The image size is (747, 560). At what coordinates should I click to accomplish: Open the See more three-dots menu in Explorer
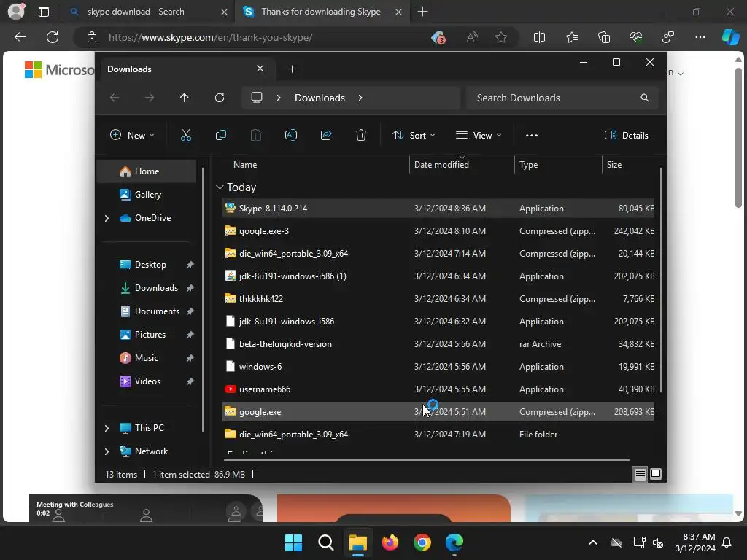click(x=532, y=135)
